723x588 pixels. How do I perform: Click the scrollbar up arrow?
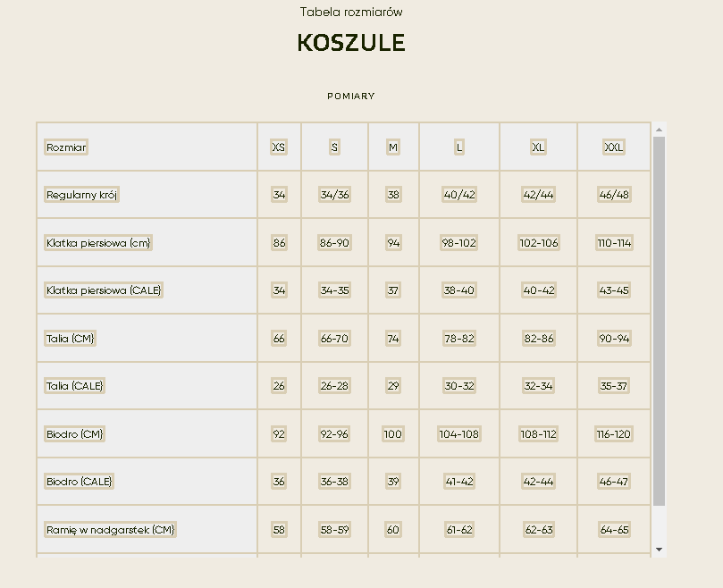tap(660, 130)
